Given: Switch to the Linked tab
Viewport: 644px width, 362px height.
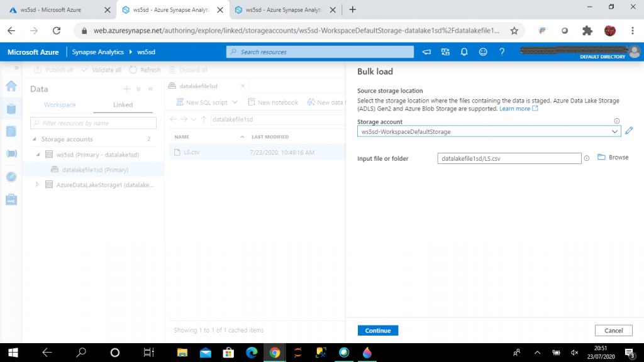Looking at the screenshot, I should click(123, 105).
